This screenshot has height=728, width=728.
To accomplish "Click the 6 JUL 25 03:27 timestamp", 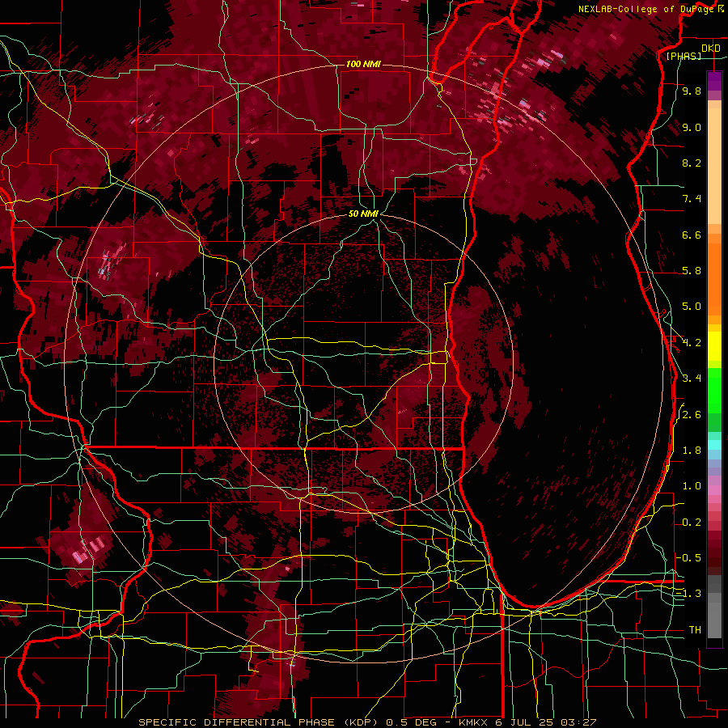I will point(545,722).
